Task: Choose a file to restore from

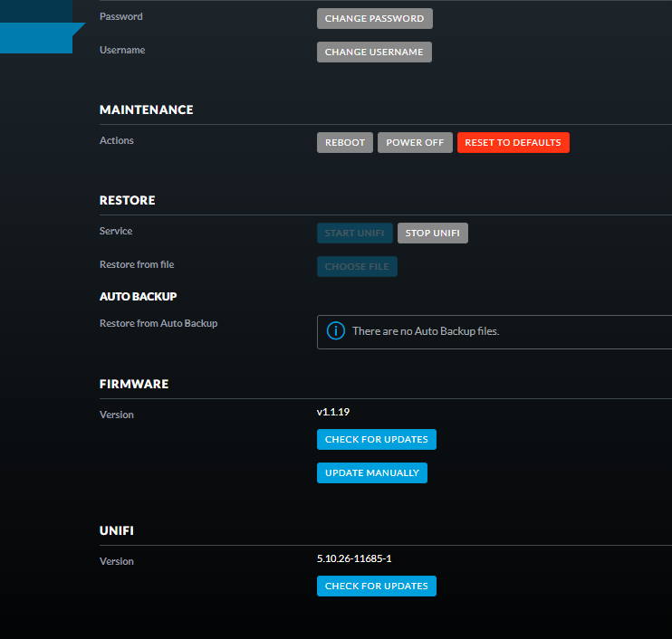Action: point(357,266)
